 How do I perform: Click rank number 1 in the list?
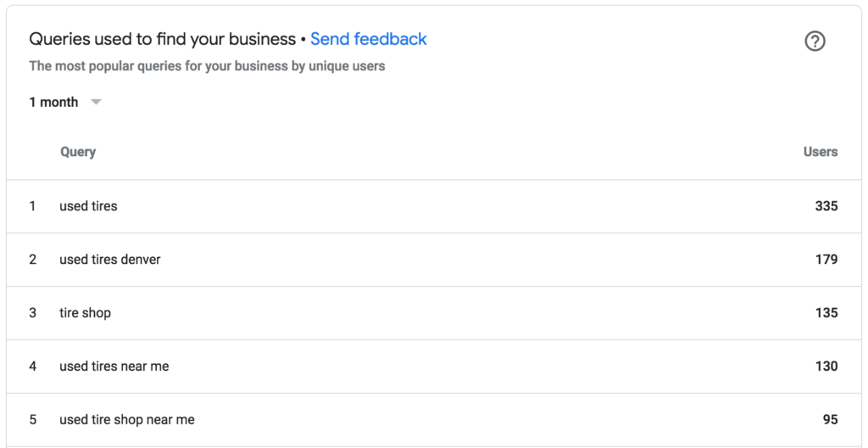33,206
